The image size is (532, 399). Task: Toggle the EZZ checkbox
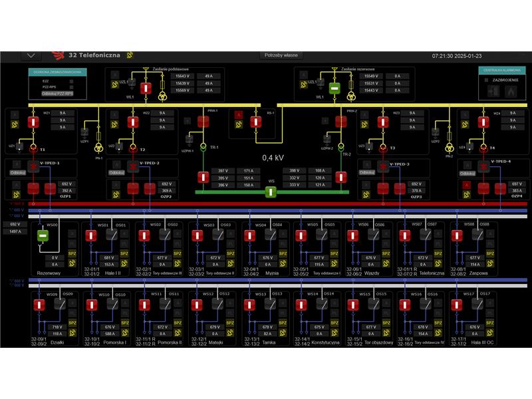[x=71, y=80]
